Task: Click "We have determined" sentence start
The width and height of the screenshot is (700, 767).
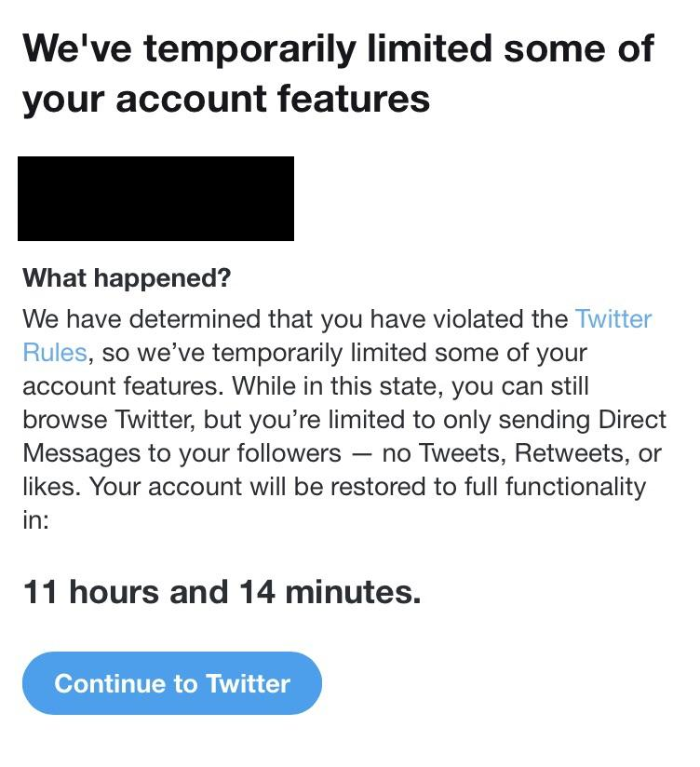Action: [141, 319]
